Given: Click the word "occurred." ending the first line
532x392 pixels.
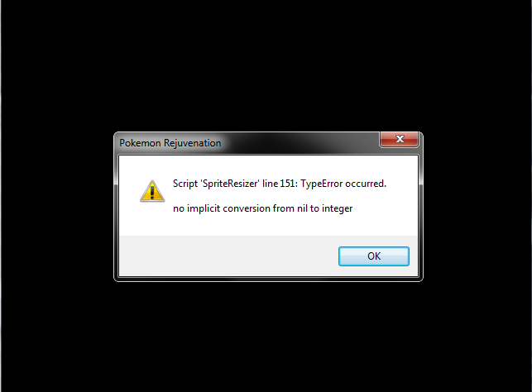Looking at the screenshot, I should click(x=366, y=184).
